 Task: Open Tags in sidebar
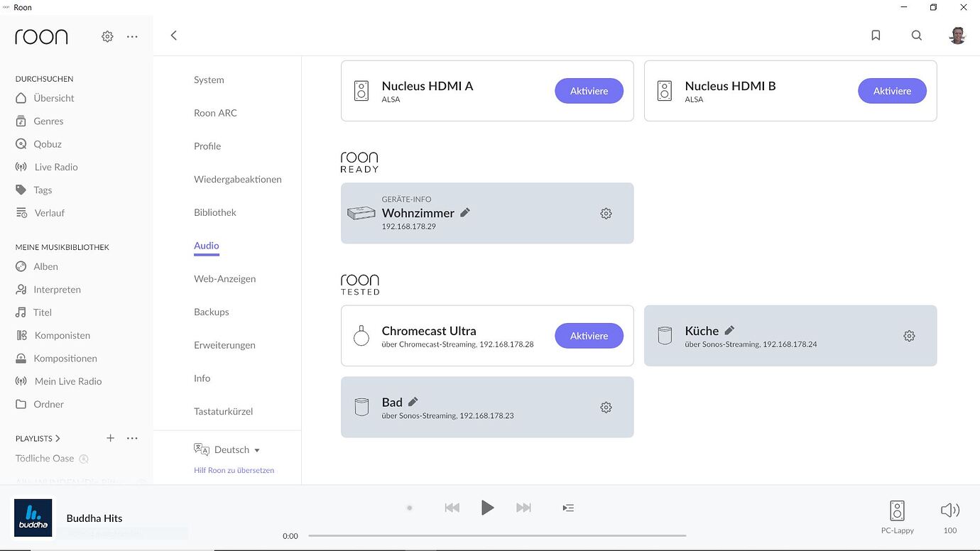coord(33,190)
